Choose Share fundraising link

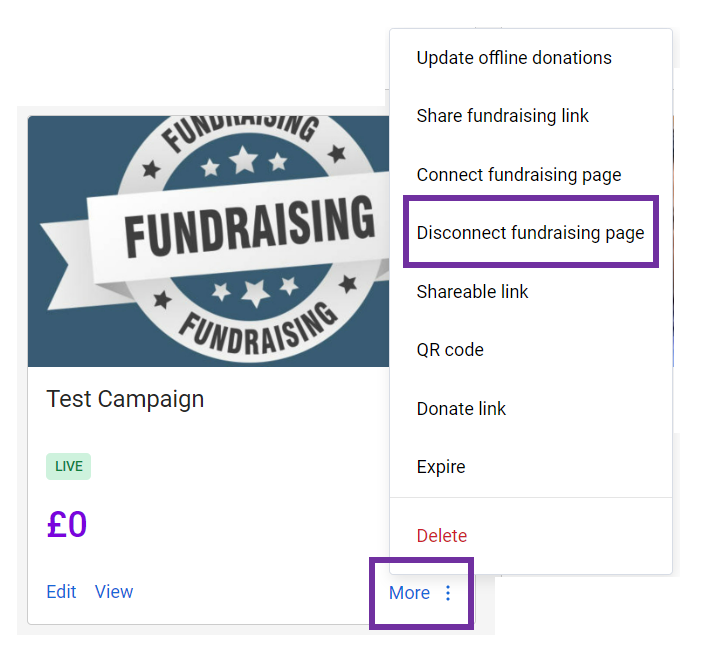(x=503, y=116)
